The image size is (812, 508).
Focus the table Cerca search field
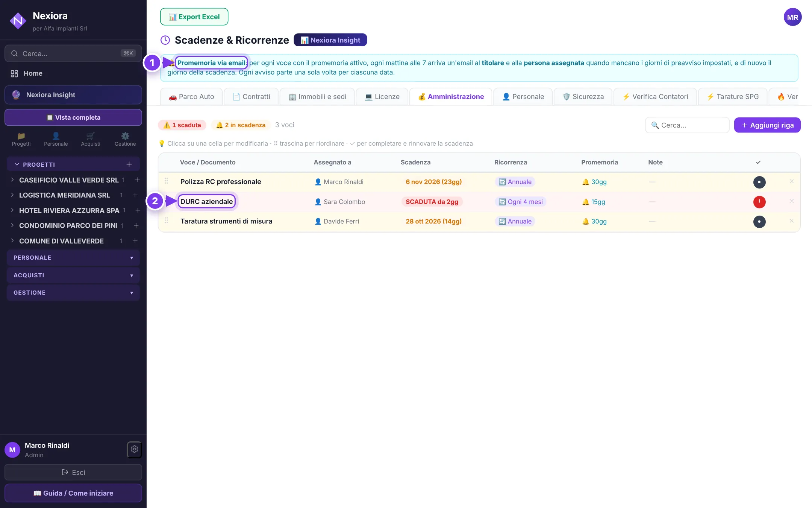[687, 125]
